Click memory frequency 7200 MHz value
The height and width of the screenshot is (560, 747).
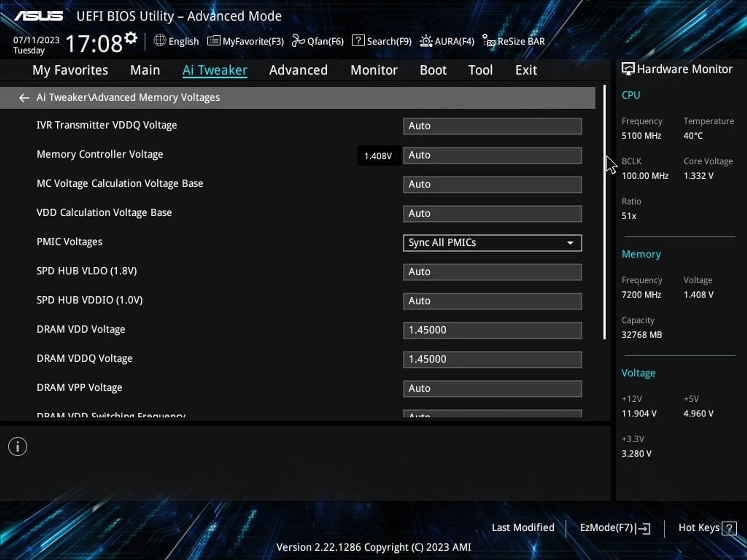coord(641,295)
